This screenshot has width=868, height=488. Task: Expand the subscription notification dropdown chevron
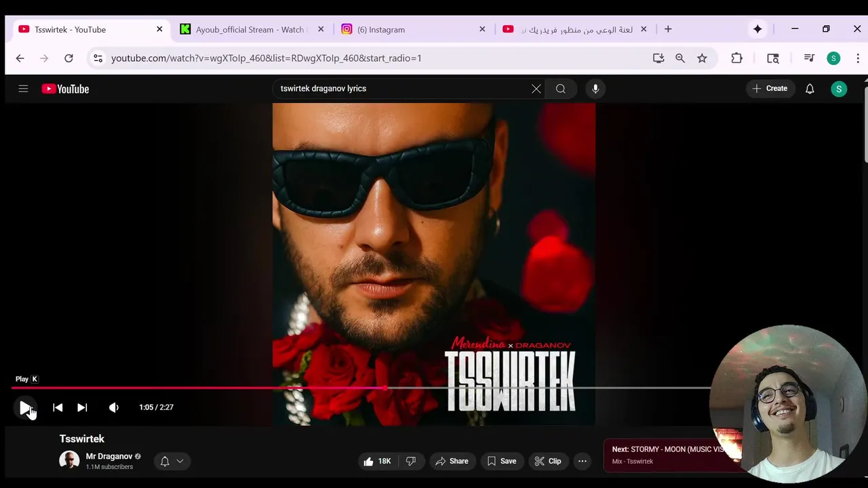tap(180, 462)
